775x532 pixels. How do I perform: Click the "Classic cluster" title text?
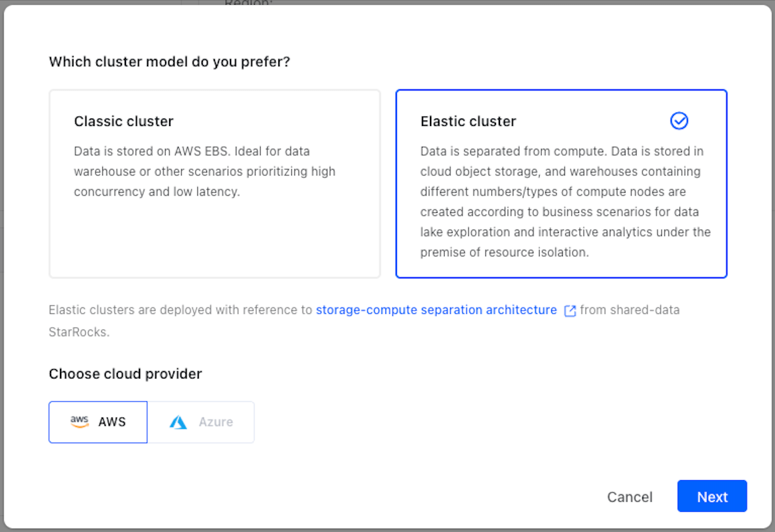pos(123,121)
